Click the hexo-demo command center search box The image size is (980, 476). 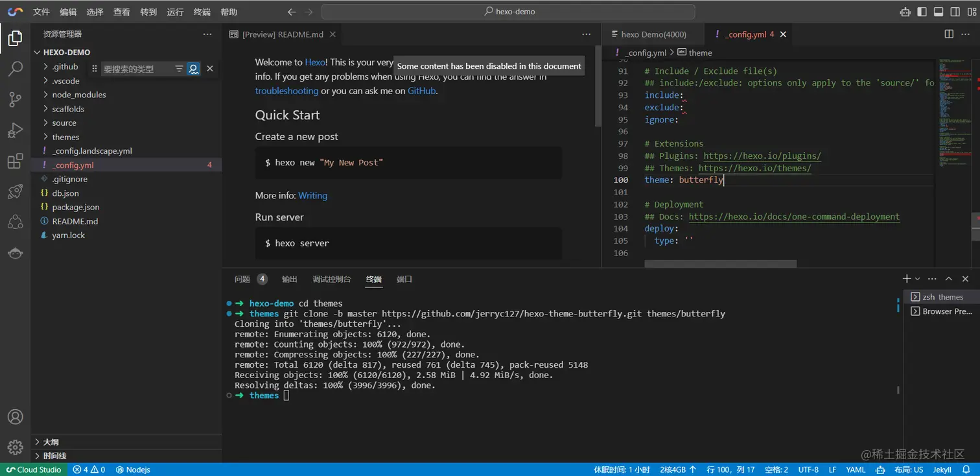pyautogui.click(x=508, y=12)
